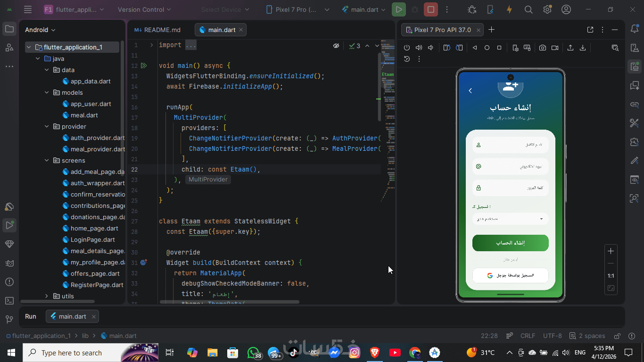
Task: Open Run tool window icon in left sidebar
Action: (9, 225)
